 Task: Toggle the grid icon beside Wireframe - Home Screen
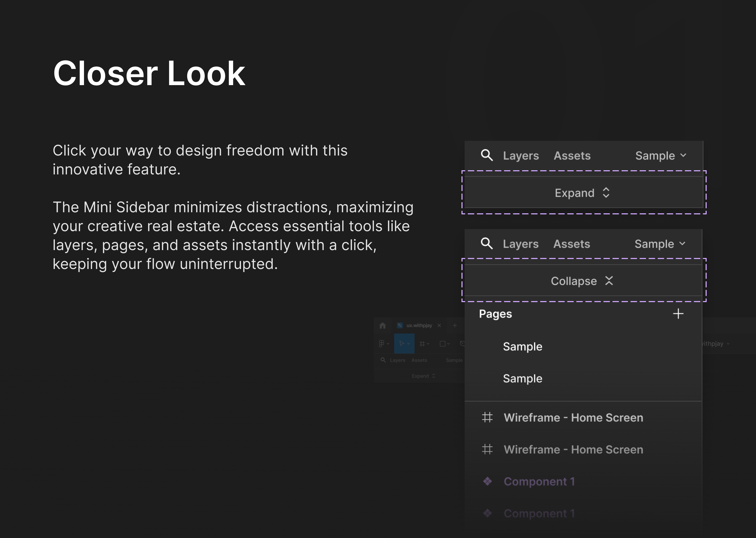point(487,417)
